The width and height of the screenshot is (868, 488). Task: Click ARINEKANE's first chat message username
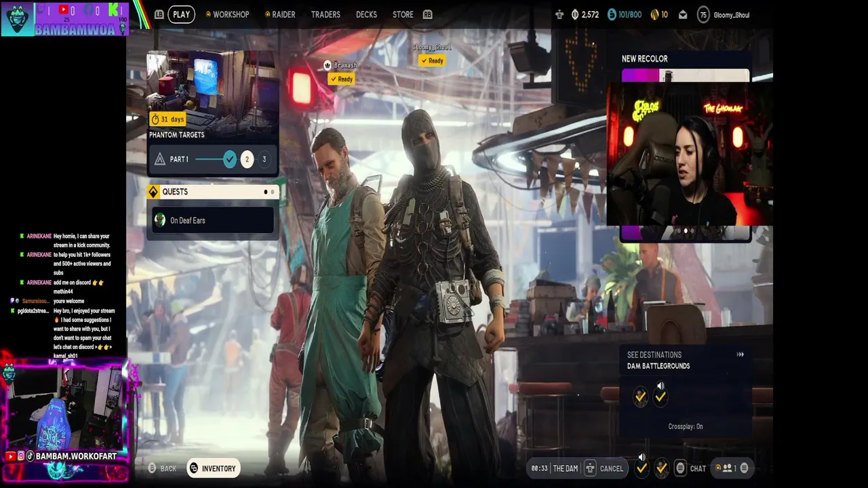point(39,236)
